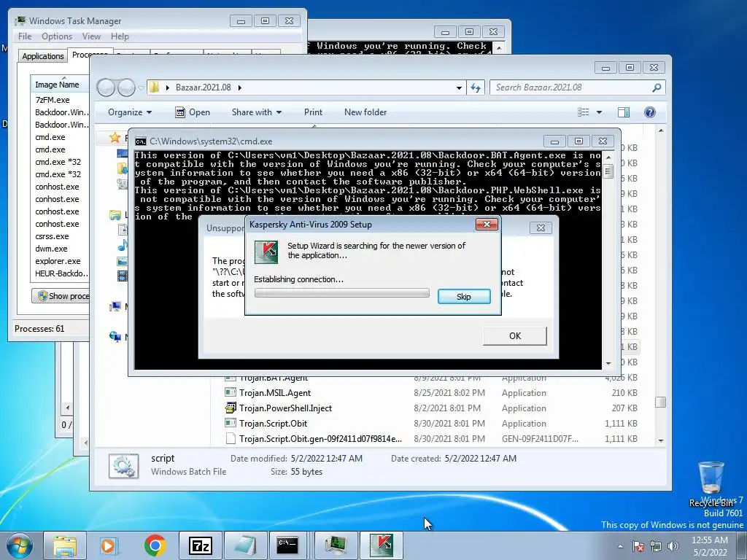Open Options menu in Task Manager

57,36
